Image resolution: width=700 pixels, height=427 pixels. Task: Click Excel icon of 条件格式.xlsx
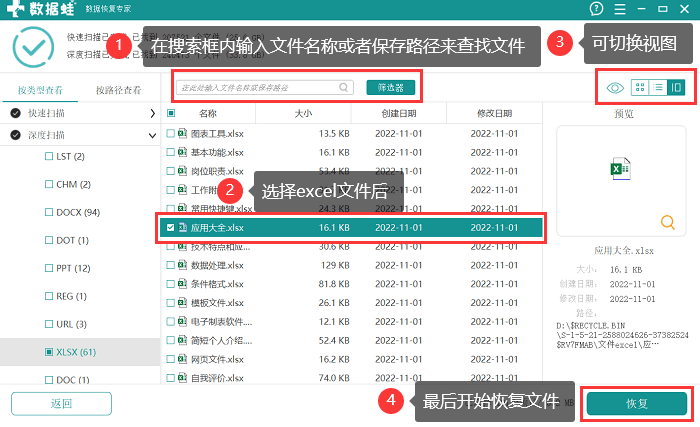(x=182, y=284)
